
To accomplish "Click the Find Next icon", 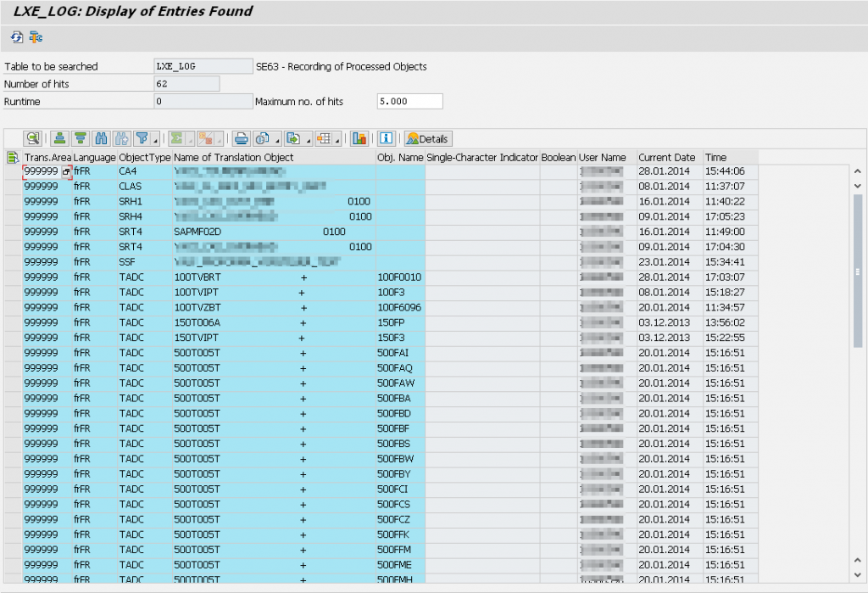I will pos(120,138).
